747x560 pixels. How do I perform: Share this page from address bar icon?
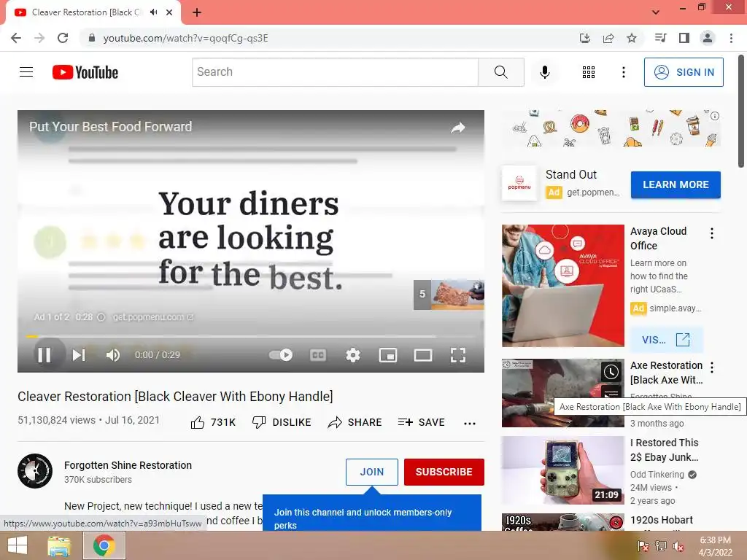608,38
